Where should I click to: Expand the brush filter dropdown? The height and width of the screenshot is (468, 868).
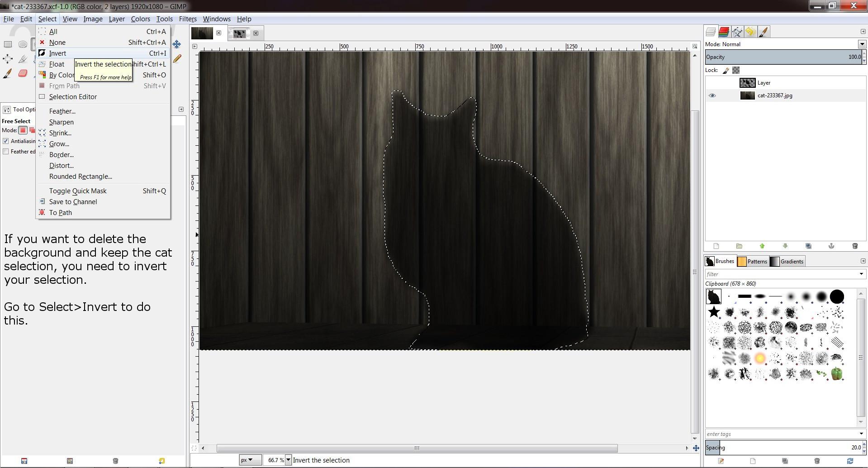(861, 274)
